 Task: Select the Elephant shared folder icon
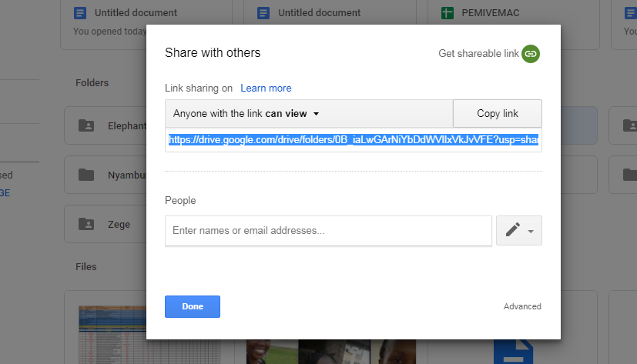[x=86, y=125]
